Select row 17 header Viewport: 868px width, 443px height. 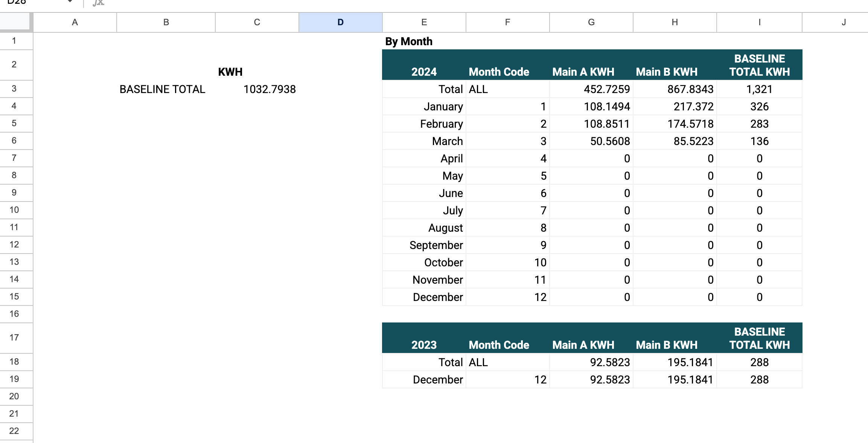point(14,338)
